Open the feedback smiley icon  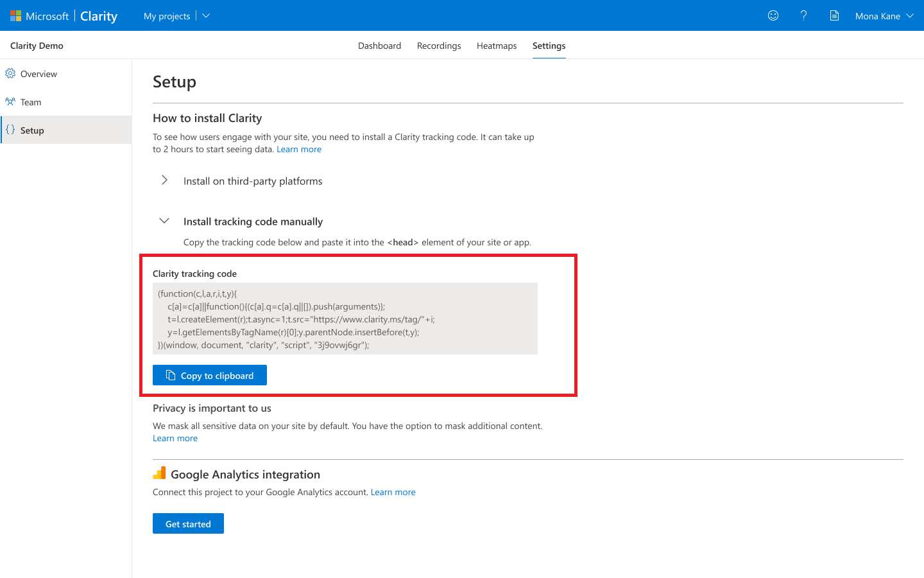click(773, 15)
